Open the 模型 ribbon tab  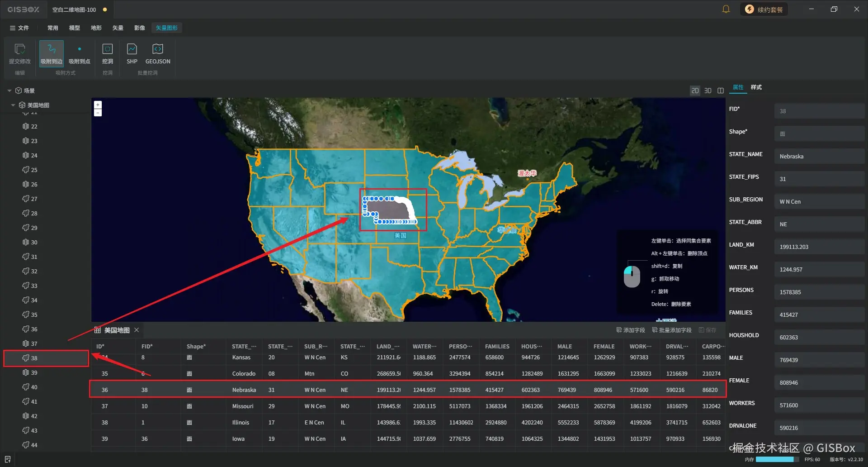point(75,28)
